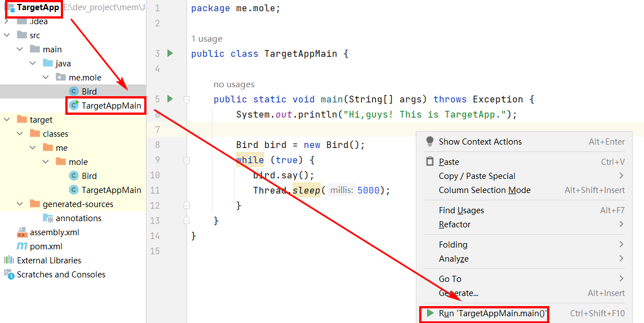Open the Refactor submenu

point(523,224)
